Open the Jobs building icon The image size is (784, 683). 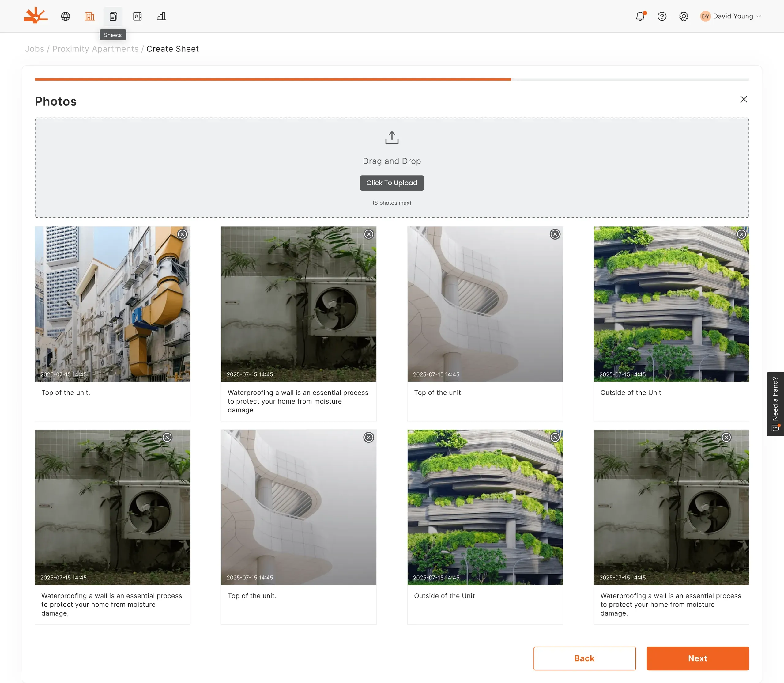point(89,16)
